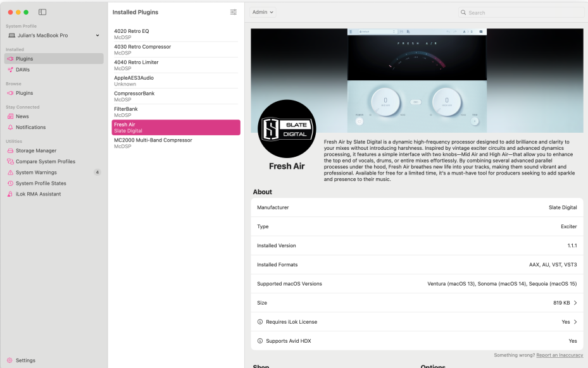The image size is (588, 368).
Task: Click the About section heading
Action: click(x=262, y=192)
